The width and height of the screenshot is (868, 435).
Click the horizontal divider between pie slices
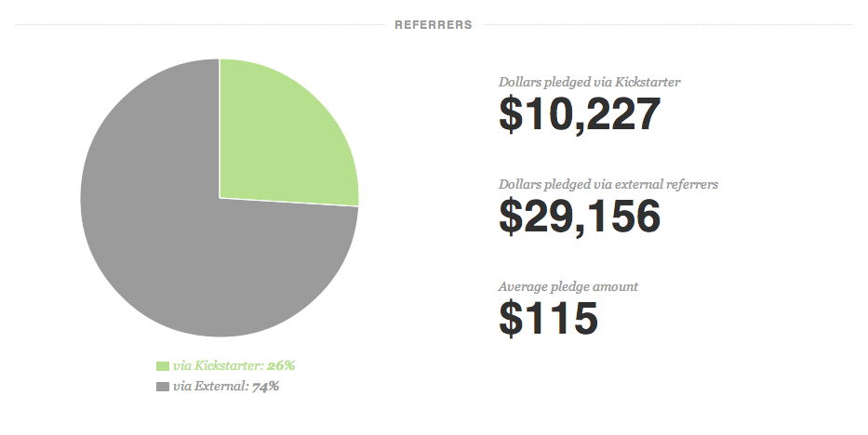tap(288, 202)
